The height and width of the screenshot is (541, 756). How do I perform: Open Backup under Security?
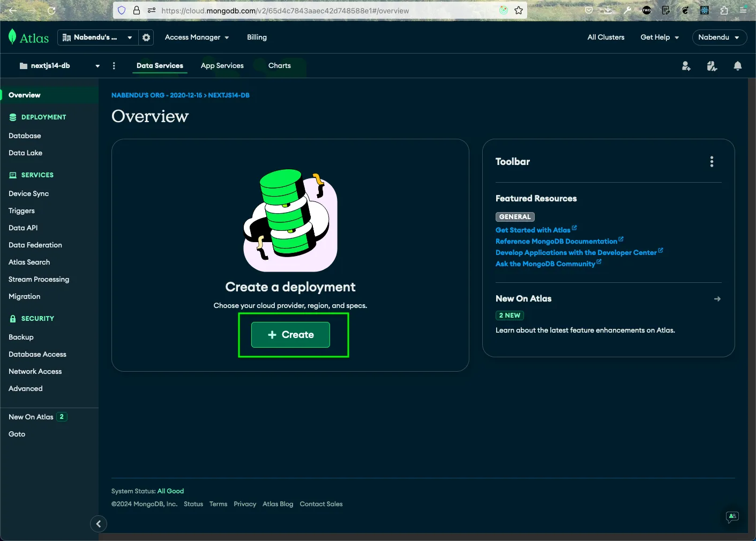pos(21,337)
